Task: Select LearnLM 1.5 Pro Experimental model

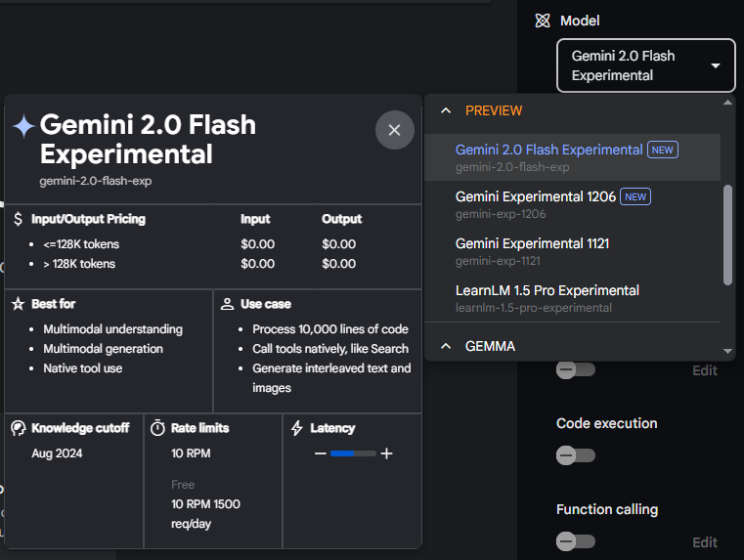Action: click(x=572, y=298)
